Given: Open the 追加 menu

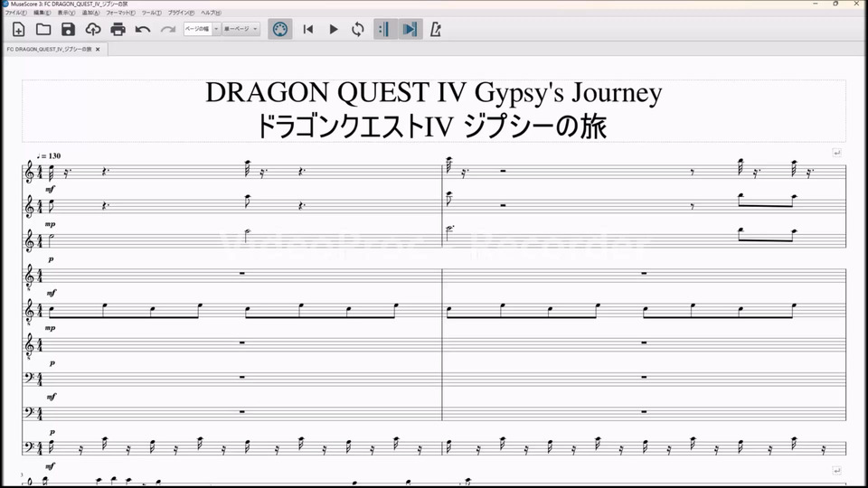Looking at the screenshot, I should 90,13.
